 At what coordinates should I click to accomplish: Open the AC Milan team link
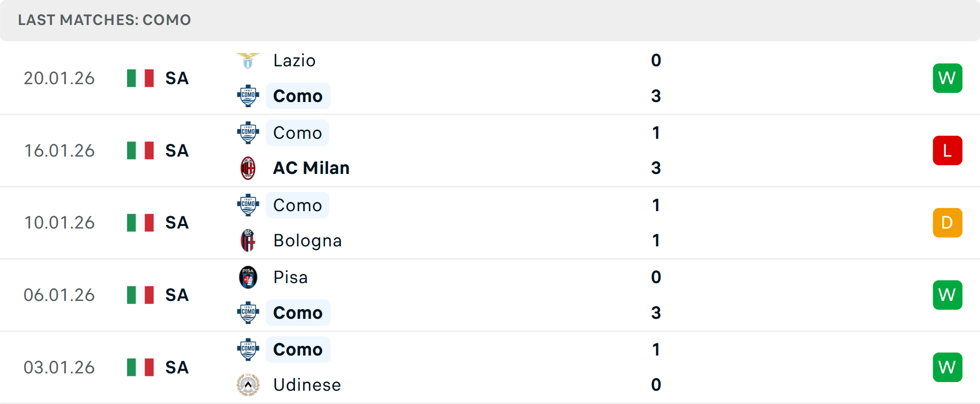(311, 168)
